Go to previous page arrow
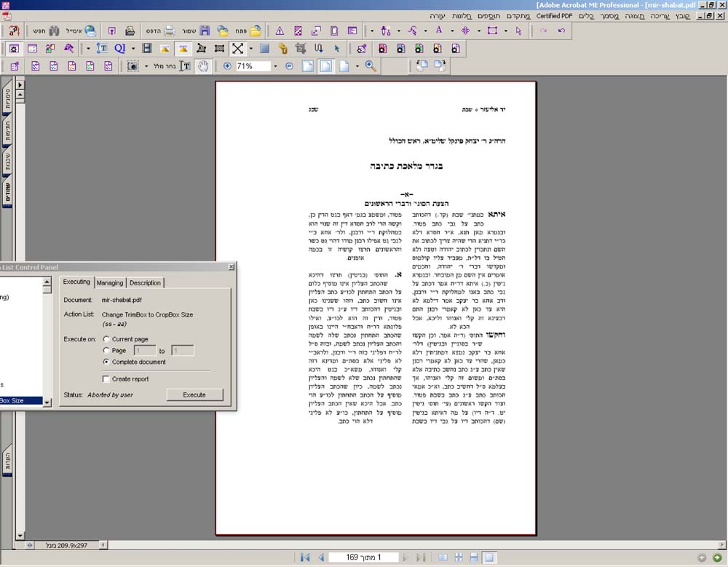 pos(321,558)
